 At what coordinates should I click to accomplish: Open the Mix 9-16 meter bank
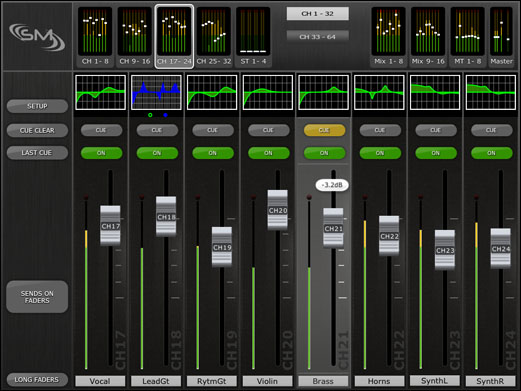coord(428,36)
